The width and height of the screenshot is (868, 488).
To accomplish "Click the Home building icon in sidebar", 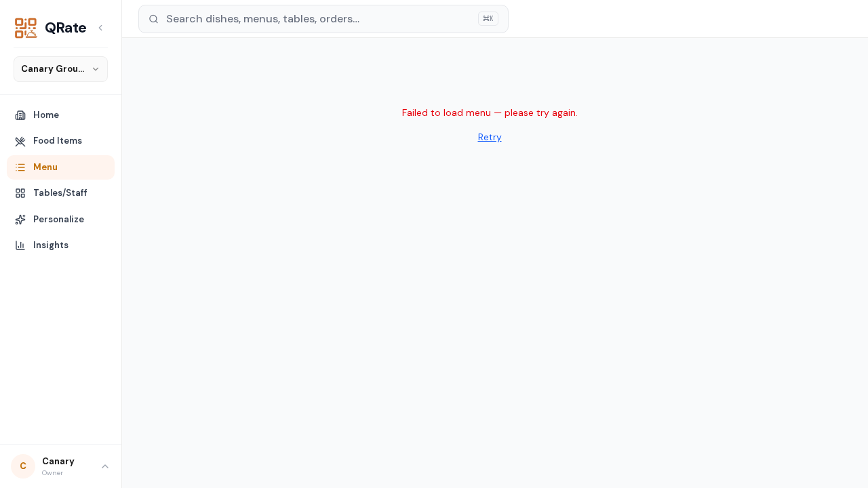I will [20, 115].
